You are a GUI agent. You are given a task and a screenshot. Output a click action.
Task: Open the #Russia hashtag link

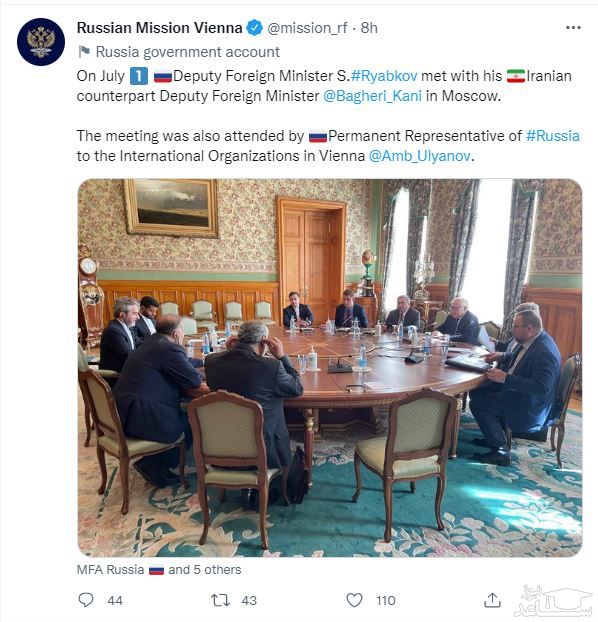(x=552, y=136)
